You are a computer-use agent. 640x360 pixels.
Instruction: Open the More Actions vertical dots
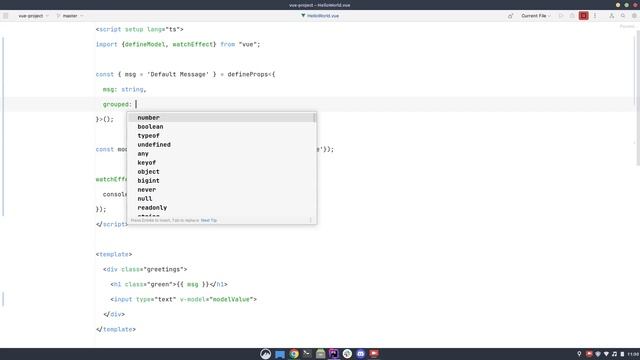[595, 16]
